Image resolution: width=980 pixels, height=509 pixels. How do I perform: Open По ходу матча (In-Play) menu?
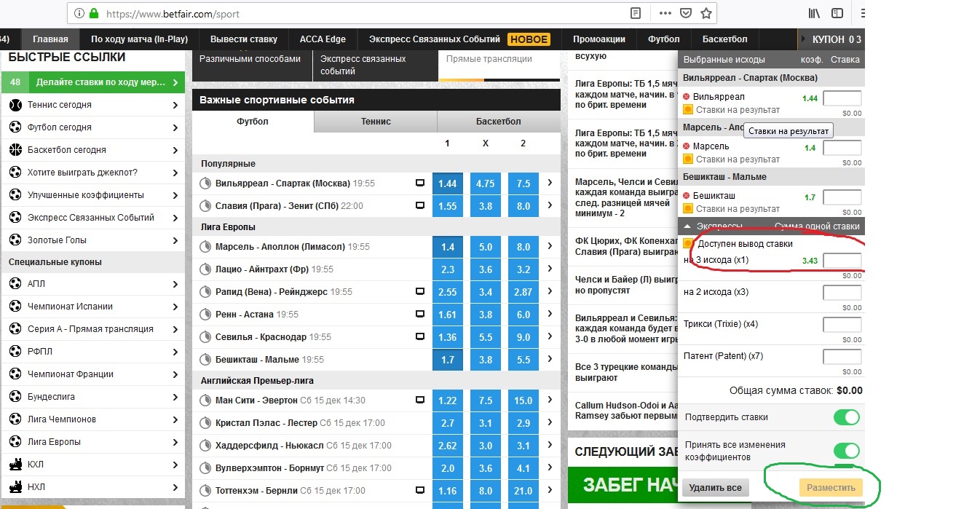click(139, 39)
